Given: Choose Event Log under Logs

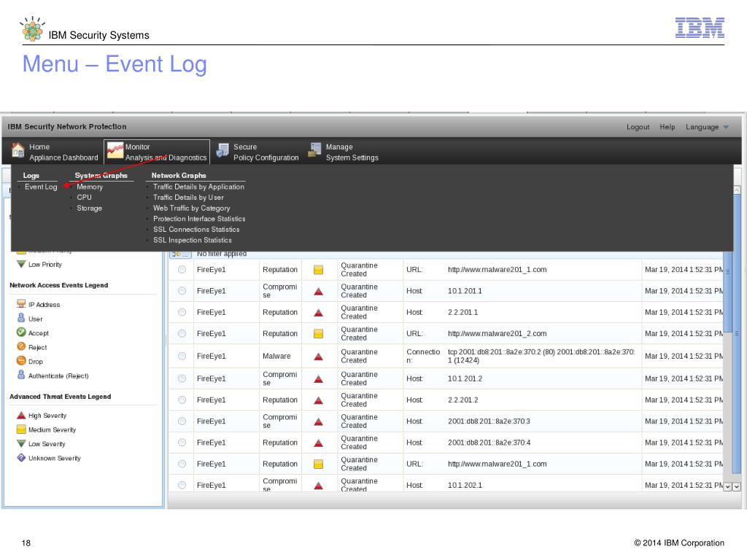Looking at the screenshot, I should tap(41, 187).
